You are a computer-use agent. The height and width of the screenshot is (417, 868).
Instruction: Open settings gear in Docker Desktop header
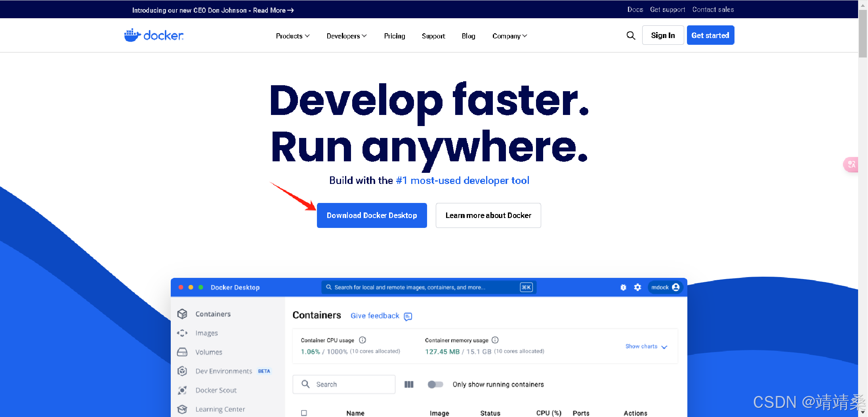(637, 287)
